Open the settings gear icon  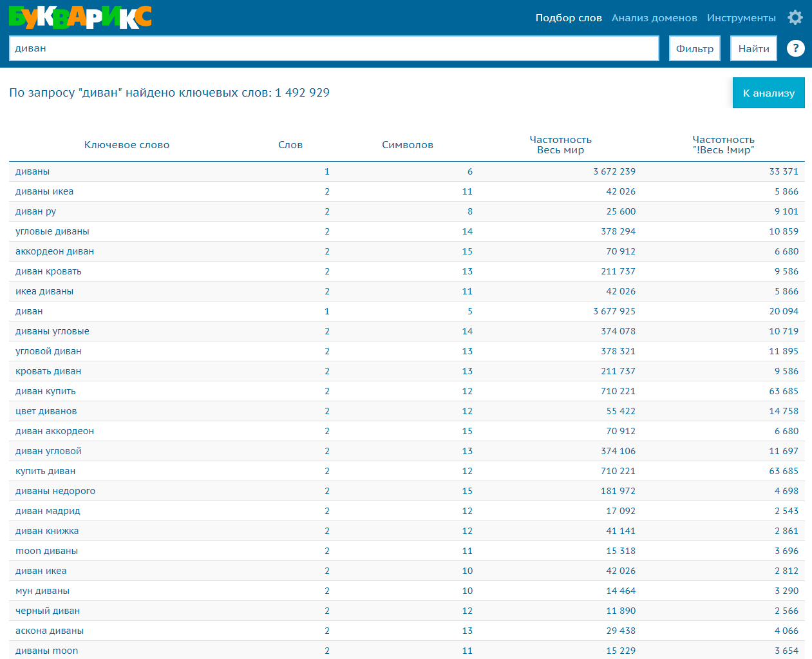[795, 17]
